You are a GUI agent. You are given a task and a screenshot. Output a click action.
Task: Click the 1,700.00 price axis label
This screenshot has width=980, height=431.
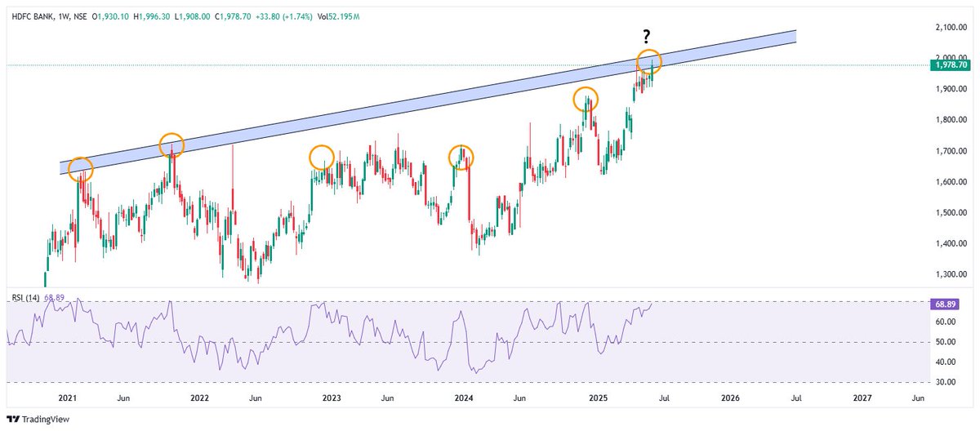951,151
